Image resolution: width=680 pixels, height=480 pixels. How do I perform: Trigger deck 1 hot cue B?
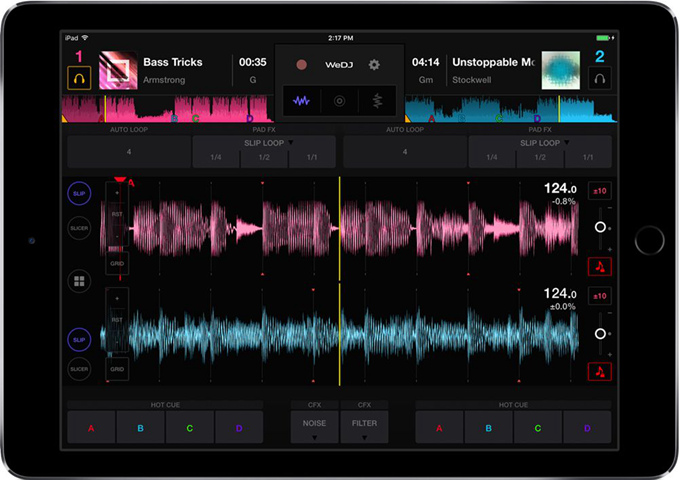tap(141, 428)
